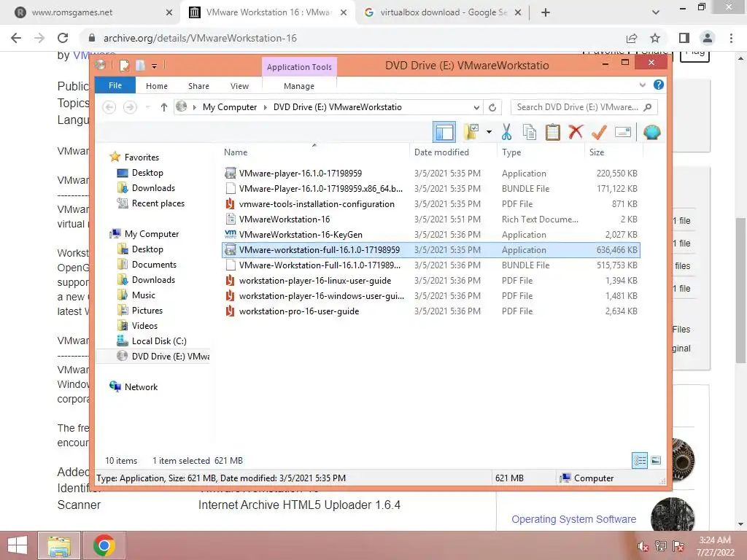Refresh the Explorer folder view
Screen dimensions: 747x560
click(492, 107)
